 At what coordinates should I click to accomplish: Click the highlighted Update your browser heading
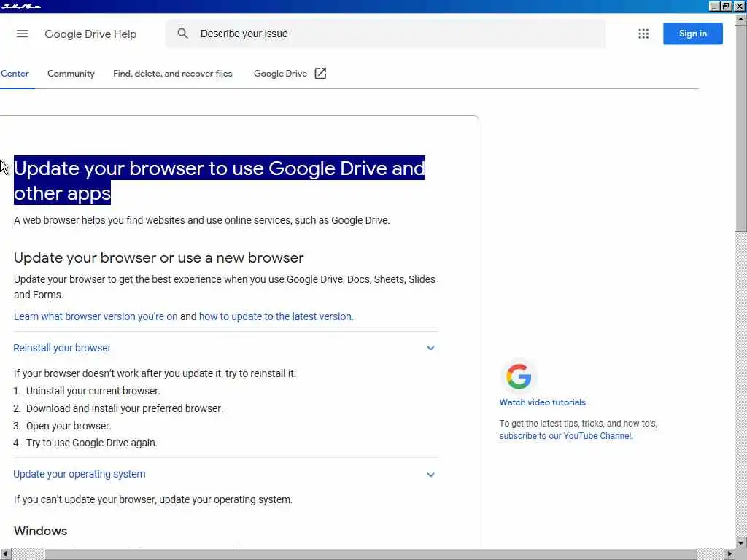219,181
